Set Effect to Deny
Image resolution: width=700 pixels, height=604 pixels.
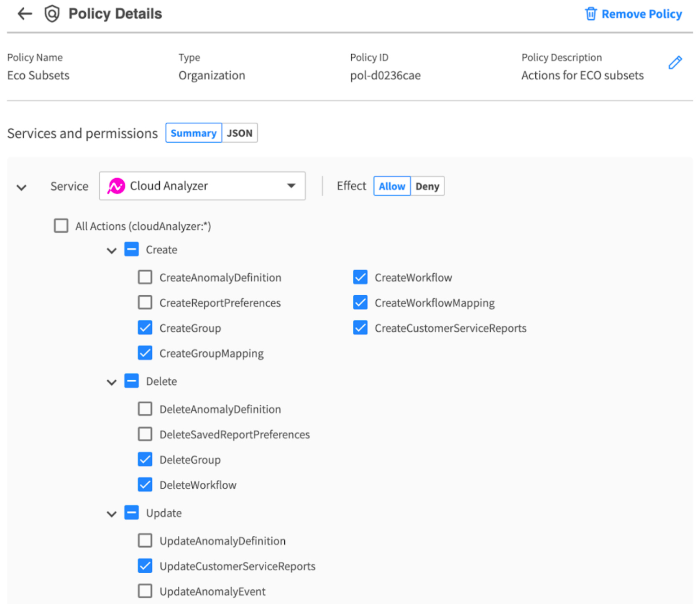pos(427,186)
